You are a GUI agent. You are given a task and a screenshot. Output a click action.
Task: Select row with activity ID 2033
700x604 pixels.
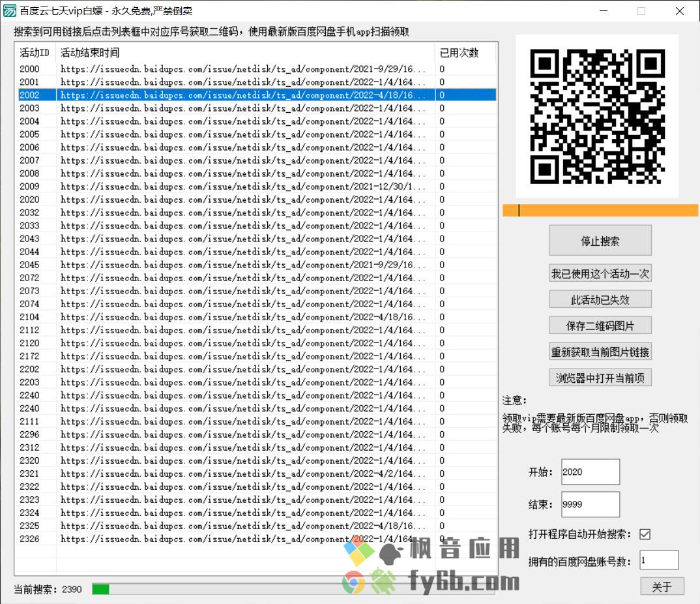click(257, 226)
